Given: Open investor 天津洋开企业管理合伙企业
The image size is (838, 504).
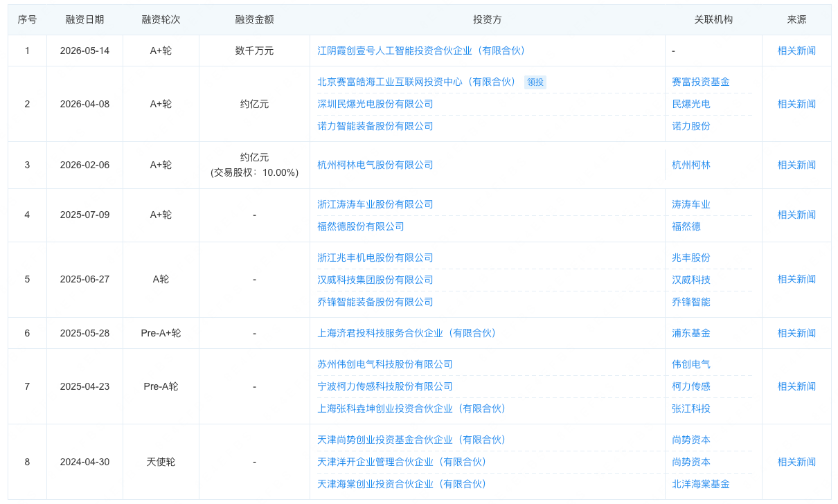Looking at the screenshot, I should click(x=402, y=462).
